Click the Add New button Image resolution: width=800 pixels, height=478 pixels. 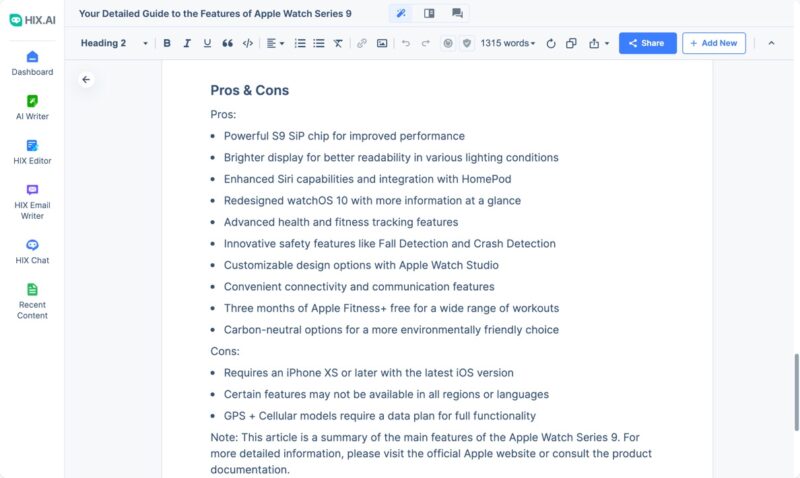713,43
